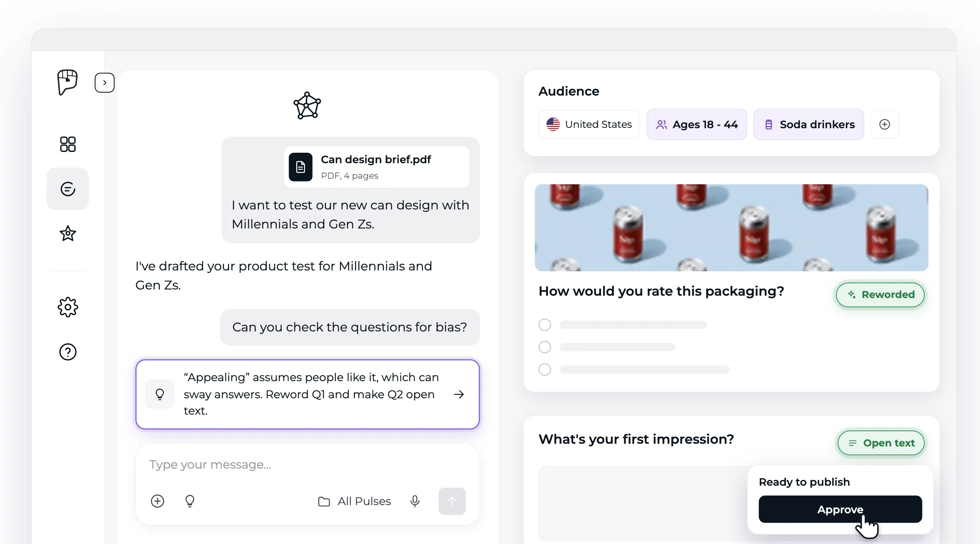The image size is (980, 544).
Task: Open the help question mark icon
Action: coord(68,352)
